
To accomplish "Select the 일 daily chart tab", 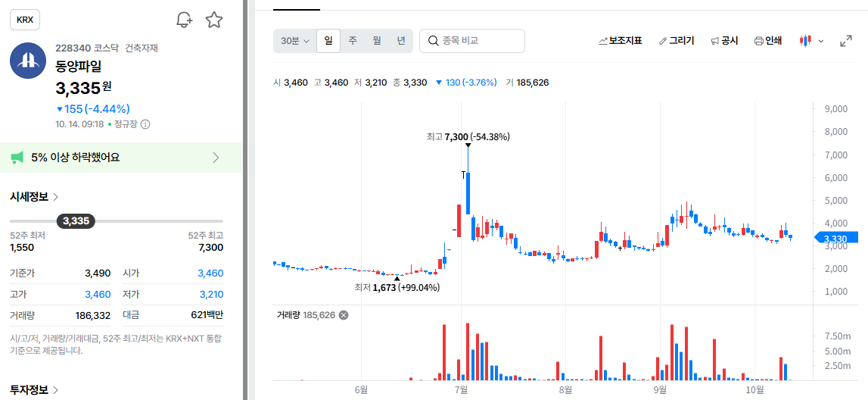I will pos(328,41).
